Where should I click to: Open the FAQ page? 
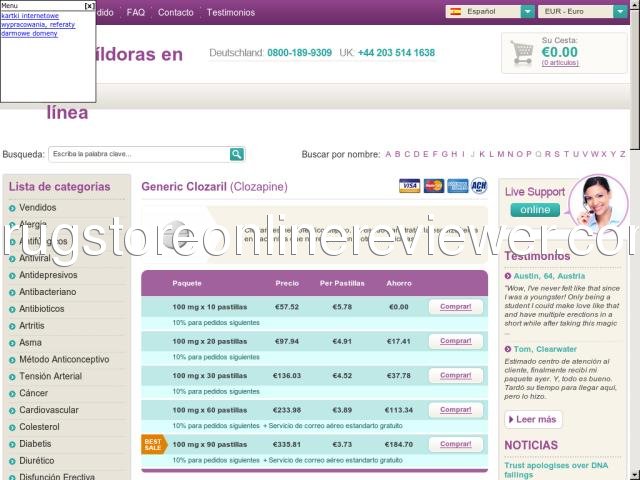click(x=136, y=13)
